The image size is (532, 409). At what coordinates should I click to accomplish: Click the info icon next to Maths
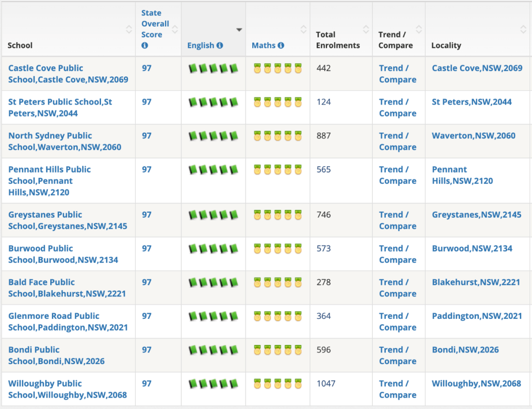281,45
